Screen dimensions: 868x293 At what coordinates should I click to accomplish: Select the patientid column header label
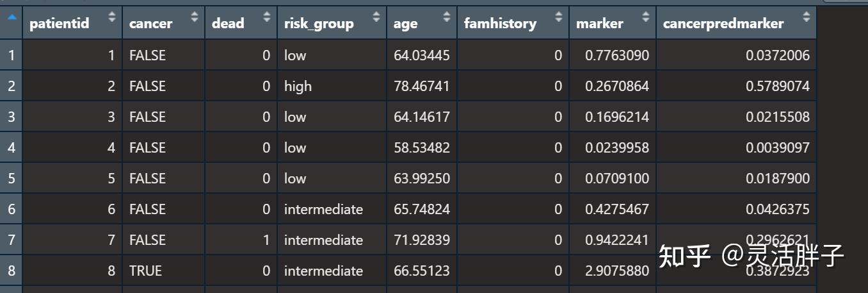pos(60,24)
